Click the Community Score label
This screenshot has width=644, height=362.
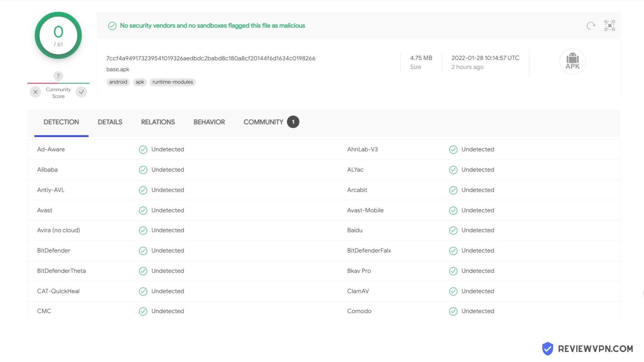coord(58,93)
